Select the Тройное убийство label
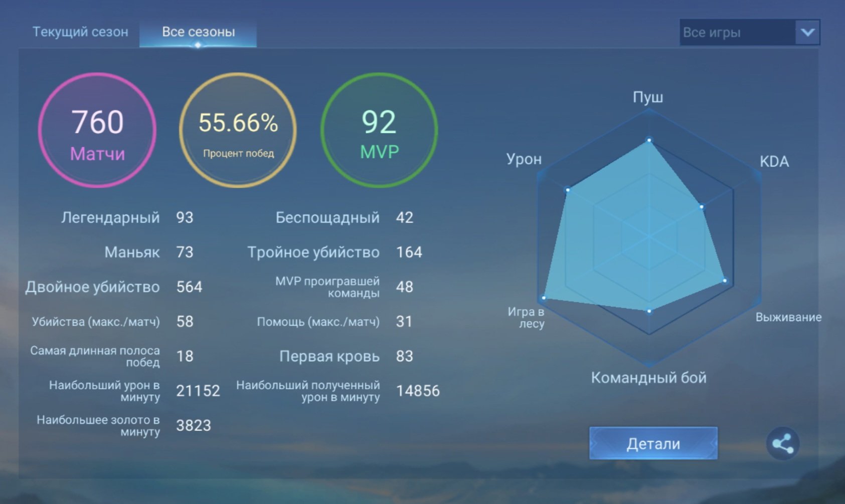This screenshot has width=845, height=504. 313,252
